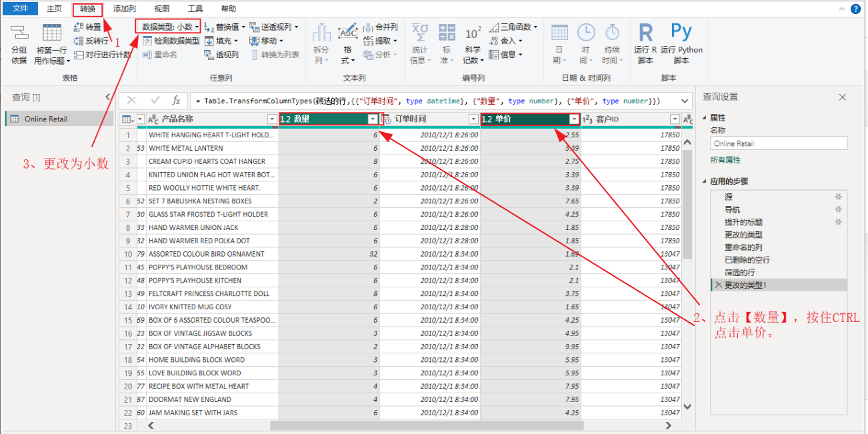Switch to the Tools (工具) tab

[x=195, y=9]
